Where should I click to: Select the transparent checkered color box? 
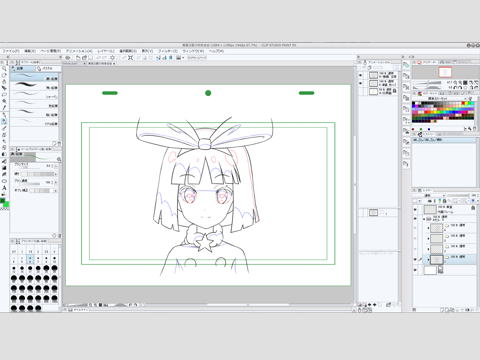click(4, 209)
